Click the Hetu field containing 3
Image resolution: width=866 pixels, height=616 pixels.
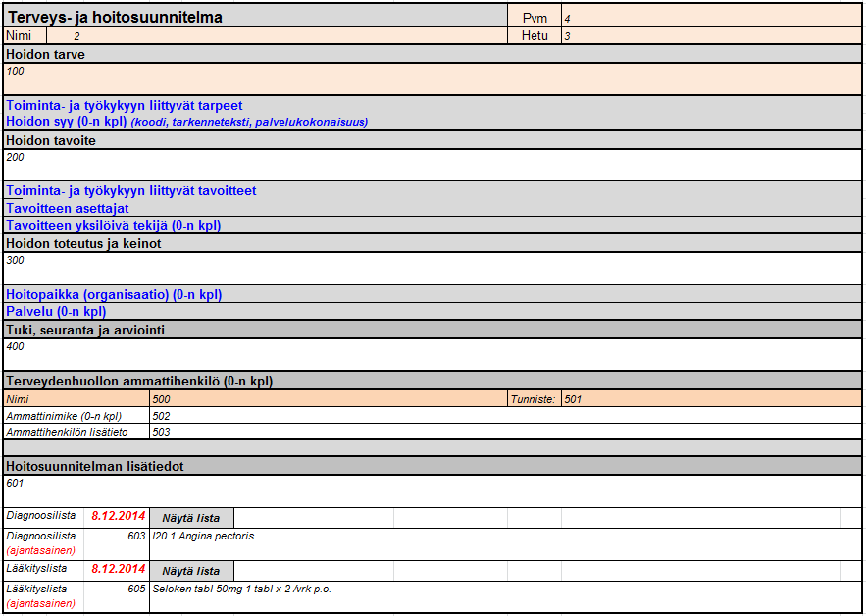click(711, 36)
